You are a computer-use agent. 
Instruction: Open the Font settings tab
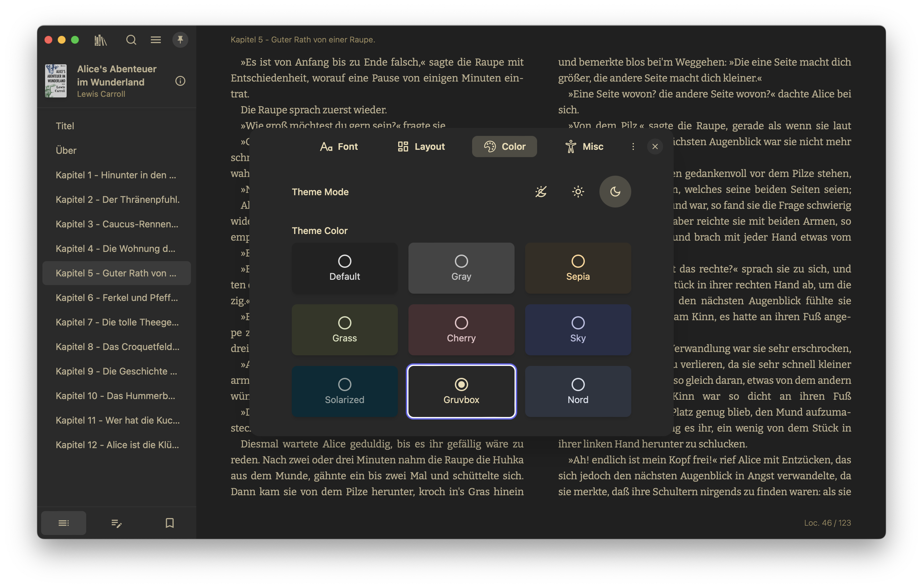point(339,146)
